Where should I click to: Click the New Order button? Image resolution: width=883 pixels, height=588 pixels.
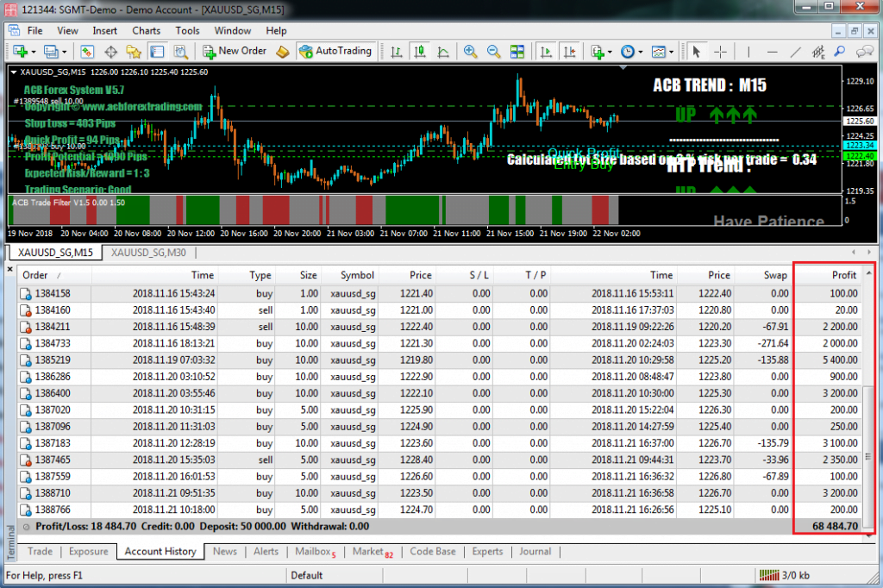point(235,51)
